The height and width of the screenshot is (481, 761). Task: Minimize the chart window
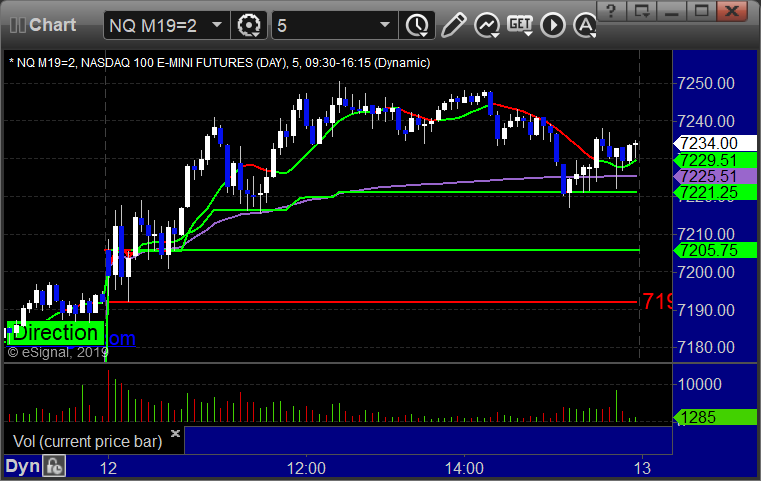tap(671, 11)
